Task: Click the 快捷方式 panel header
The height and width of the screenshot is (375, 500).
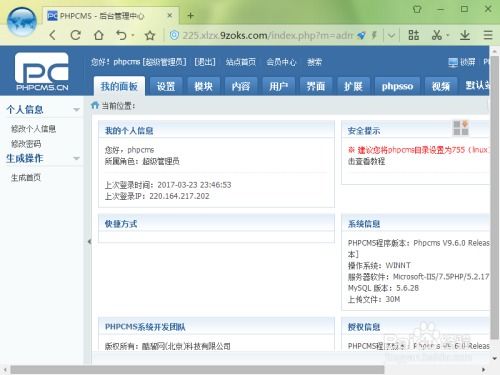Action: (x=216, y=224)
